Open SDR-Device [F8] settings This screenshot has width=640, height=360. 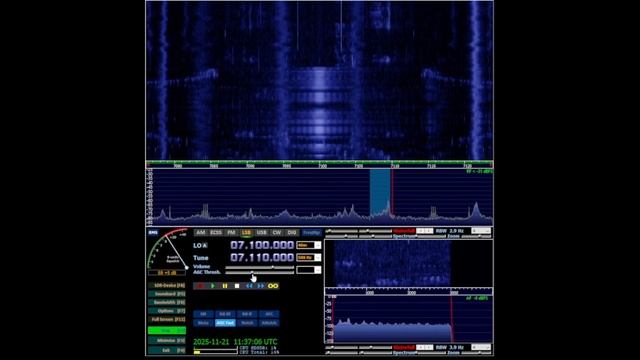(167, 285)
